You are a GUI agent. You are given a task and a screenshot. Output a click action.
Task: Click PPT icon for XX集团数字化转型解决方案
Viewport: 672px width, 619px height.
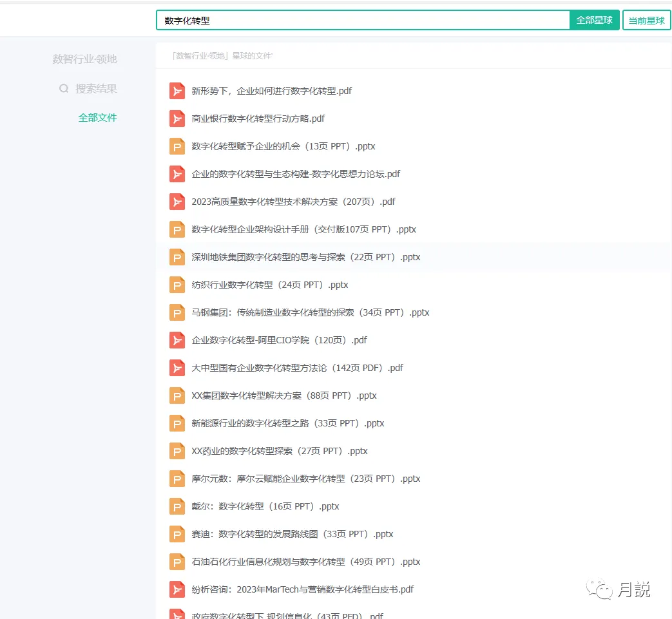[x=177, y=395]
